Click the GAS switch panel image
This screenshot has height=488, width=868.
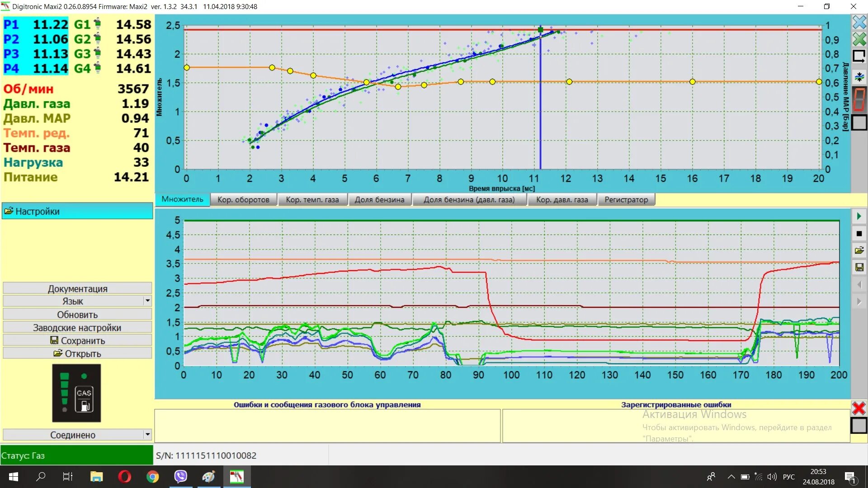pyautogui.click(x=76, y=393)
